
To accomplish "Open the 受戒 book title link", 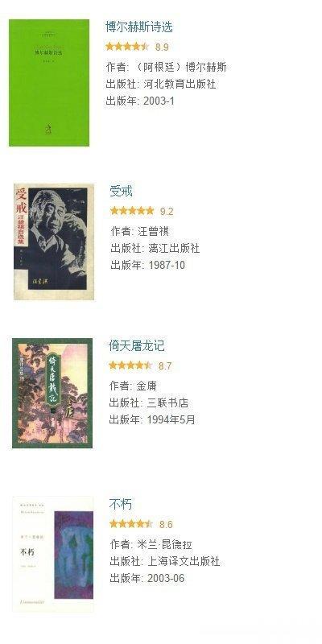I will coord(122,191).
